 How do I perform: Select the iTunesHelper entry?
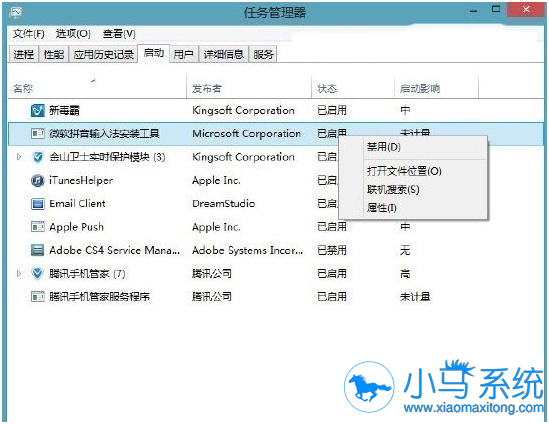(x=81, y=180)
